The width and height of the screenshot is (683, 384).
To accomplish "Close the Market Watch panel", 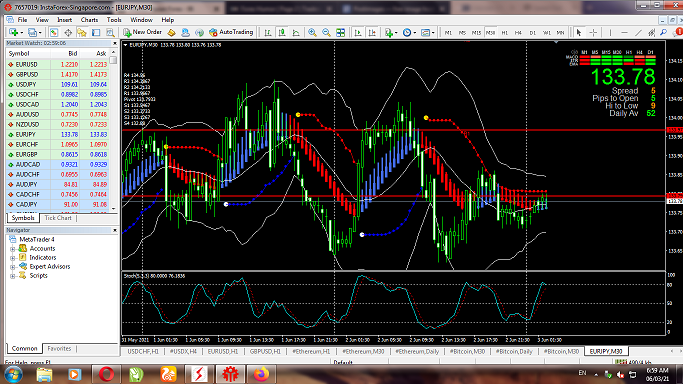I will click(115, 43).
